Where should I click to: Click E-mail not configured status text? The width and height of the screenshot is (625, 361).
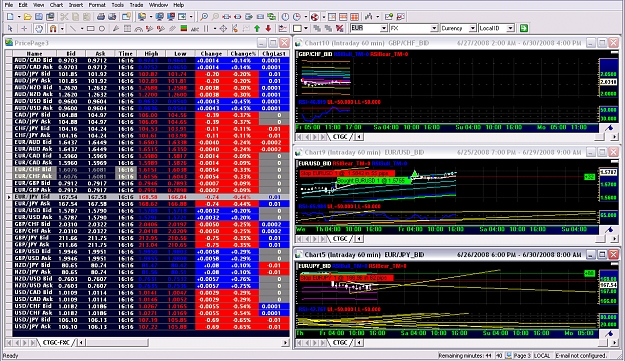click(581, 355)
